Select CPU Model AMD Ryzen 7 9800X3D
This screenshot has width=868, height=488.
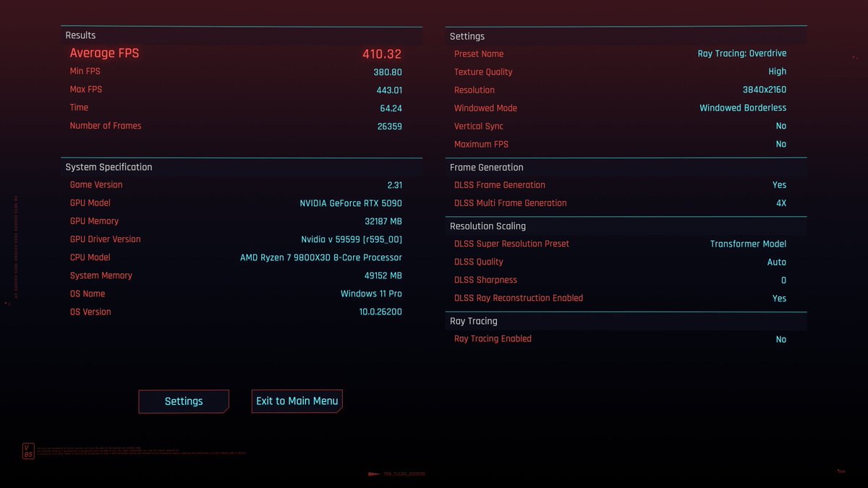click(x=321, y=258)
